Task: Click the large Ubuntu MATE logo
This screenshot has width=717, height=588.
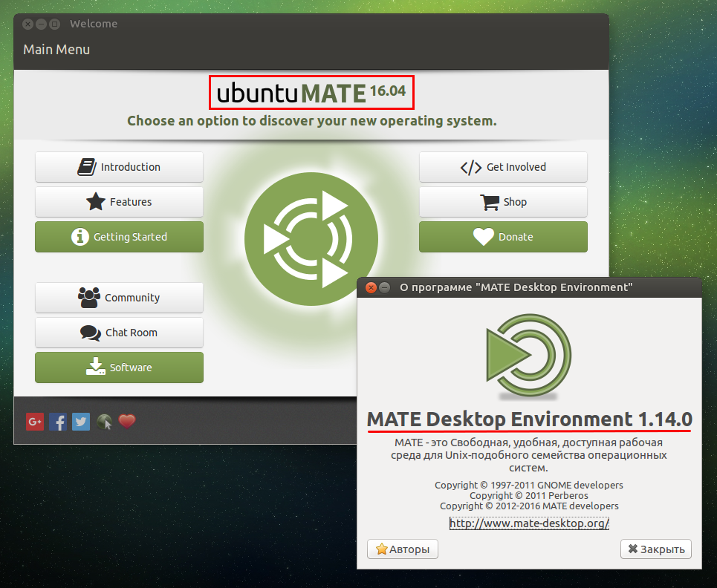Action: pyautogui.click(x=311, y=239)
